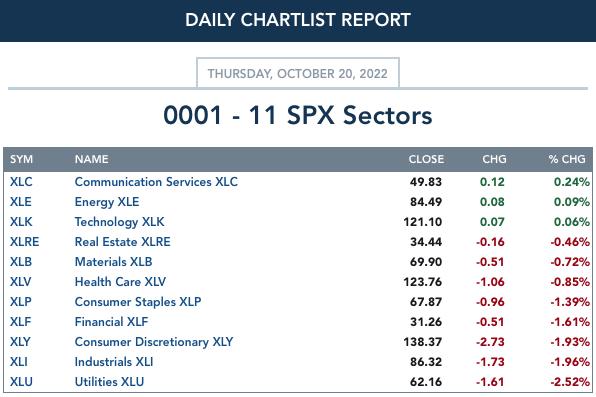Open Consumer Staples XLP link
The width and height of the screenshot is (596, 397).
(x=138, y=302)
